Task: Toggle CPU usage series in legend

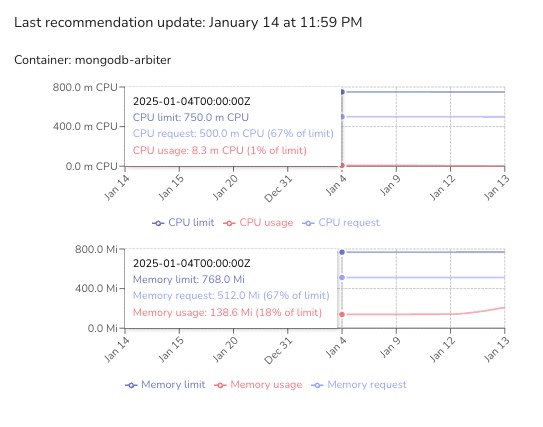Action: tap(258, 223)
